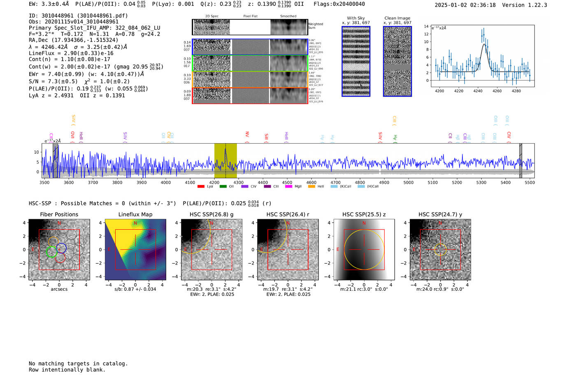
Task: Select the Clean Image cutout
Action: pyautogui.click(x=397, y=61)
